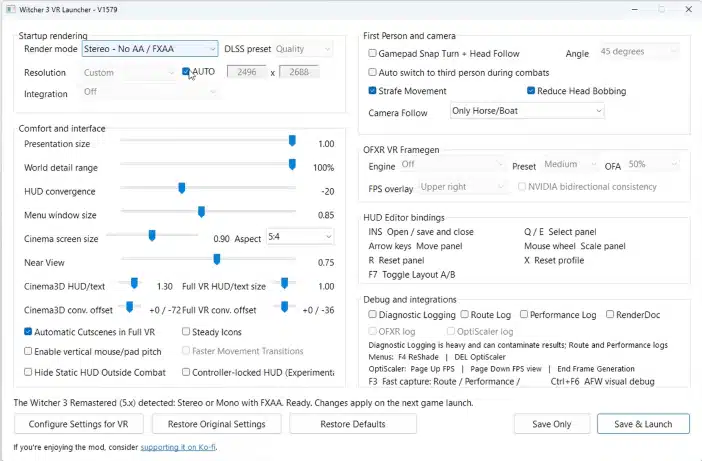Enable the Route Log checkbox
Screen dimensions: 702x461
point(465,314)
